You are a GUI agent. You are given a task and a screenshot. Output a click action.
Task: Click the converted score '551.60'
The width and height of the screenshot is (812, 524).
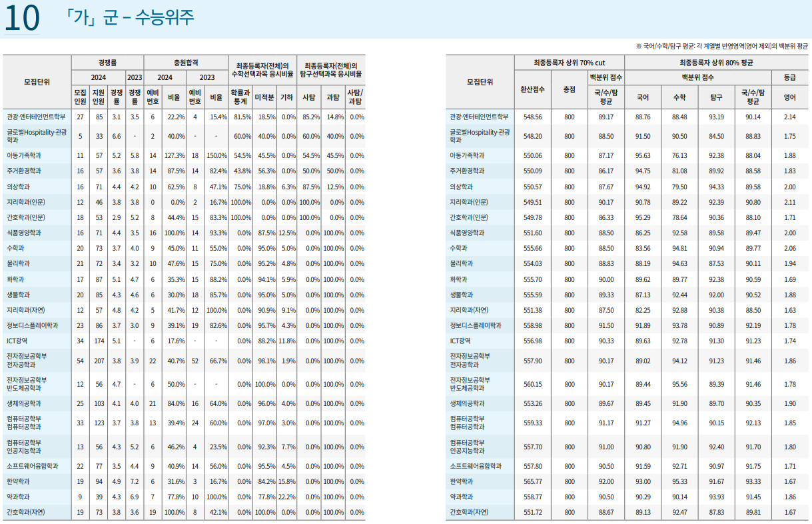click(x=532, y=233)
